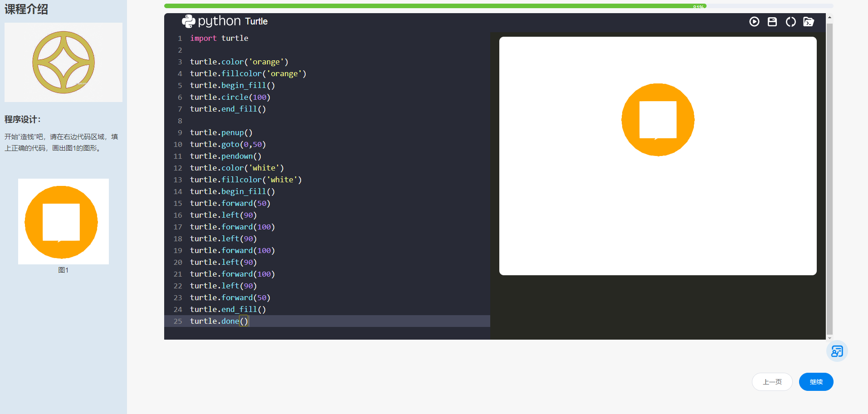Click the reset/refresh code icon

pos(790,22)
